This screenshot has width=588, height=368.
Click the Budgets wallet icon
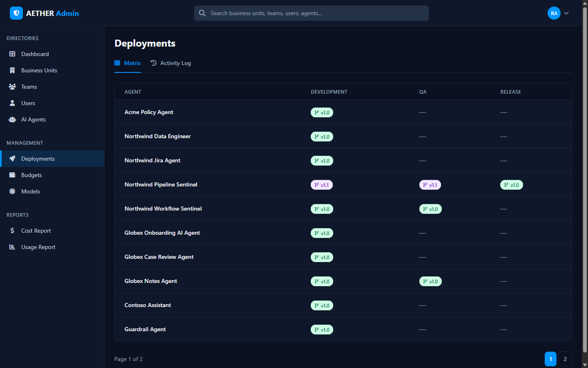(12, 175)
